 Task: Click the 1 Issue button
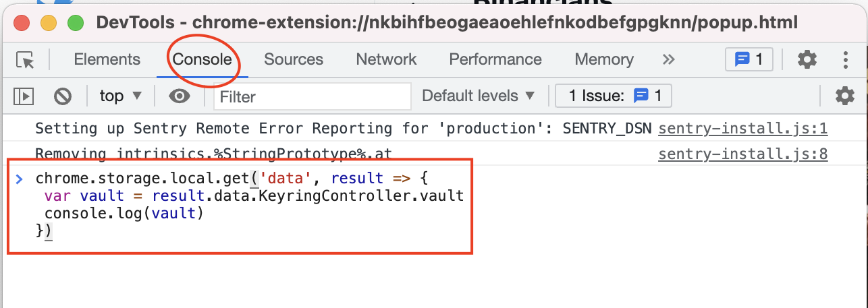614,96
